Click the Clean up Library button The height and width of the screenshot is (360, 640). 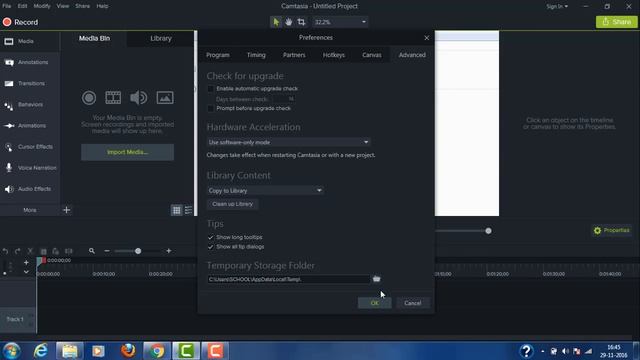coord(232,204)
